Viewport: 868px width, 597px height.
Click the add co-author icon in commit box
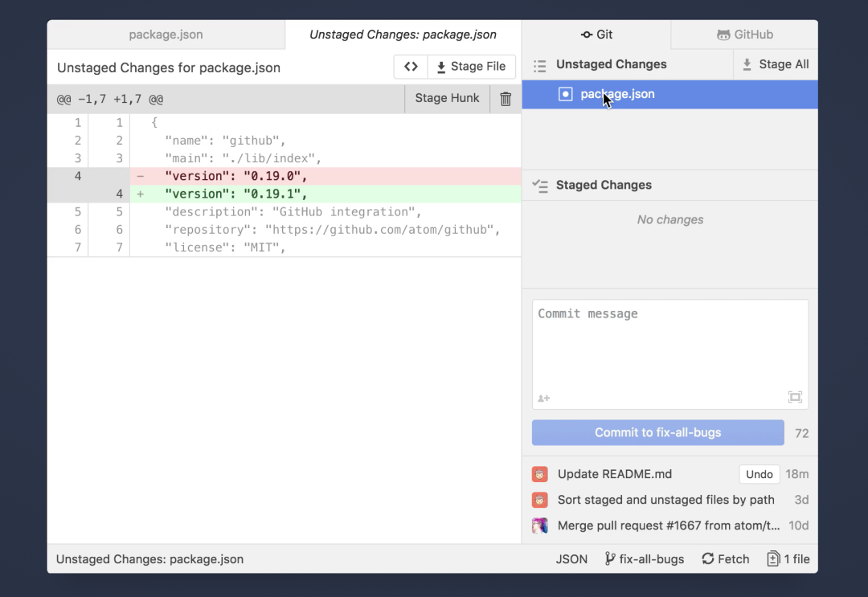coord(543,399)
